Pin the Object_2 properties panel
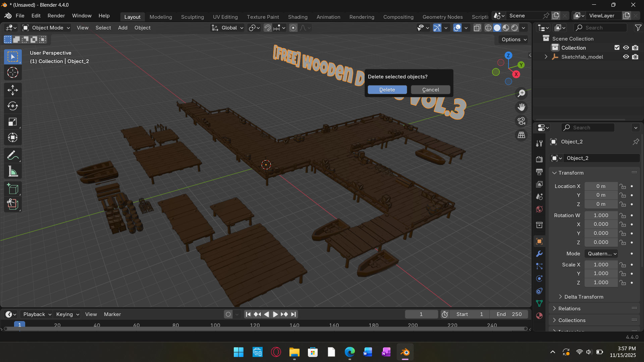Image resolution: width=644 pixels, height=362 pixels. [x=636, y=142]
